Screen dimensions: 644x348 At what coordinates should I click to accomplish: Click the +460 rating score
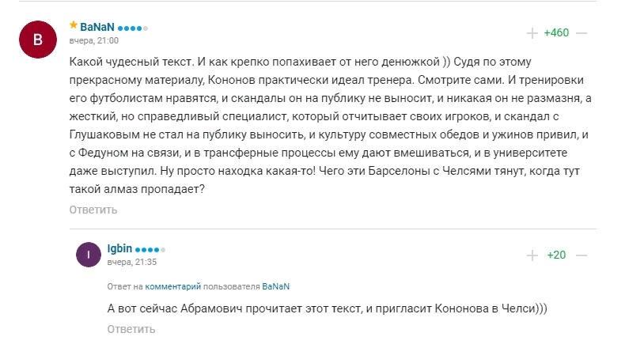[556, 33]
